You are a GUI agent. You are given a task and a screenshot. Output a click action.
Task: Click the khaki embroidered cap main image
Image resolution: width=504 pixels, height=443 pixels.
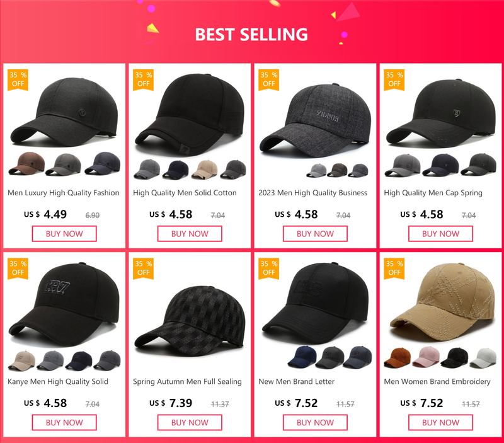pyautogui.click(x=443, y=302)
